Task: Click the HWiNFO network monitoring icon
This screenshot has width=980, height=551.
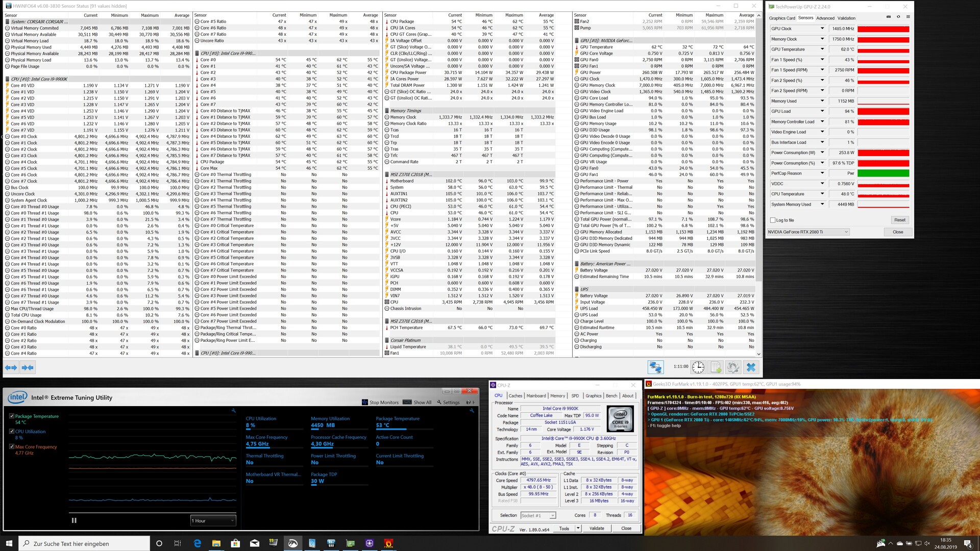Action: tap(655, 367)
